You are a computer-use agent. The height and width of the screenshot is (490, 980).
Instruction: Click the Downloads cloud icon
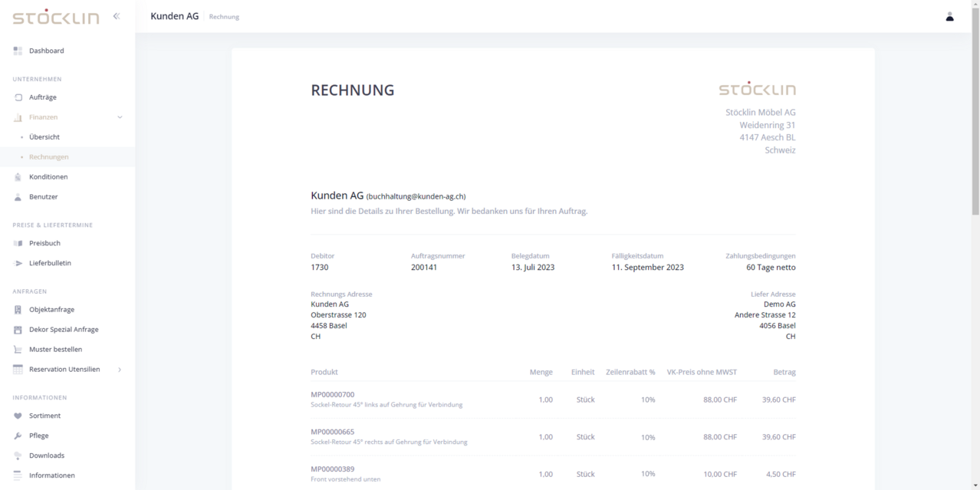(18, 455)
